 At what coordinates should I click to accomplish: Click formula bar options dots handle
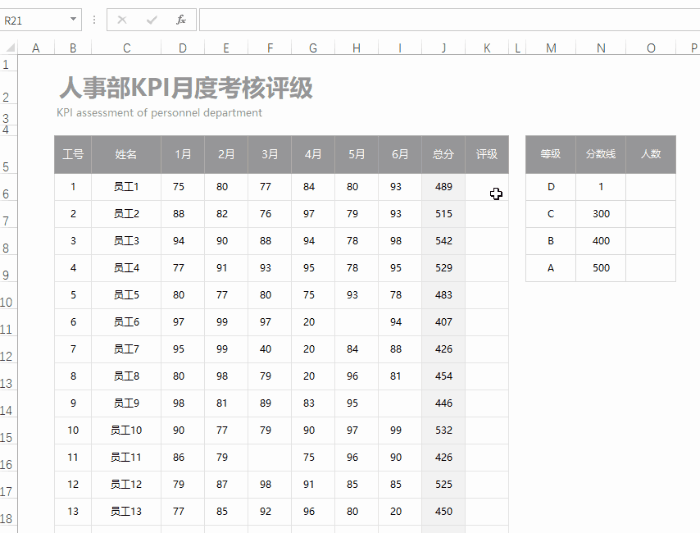(94, 20)
